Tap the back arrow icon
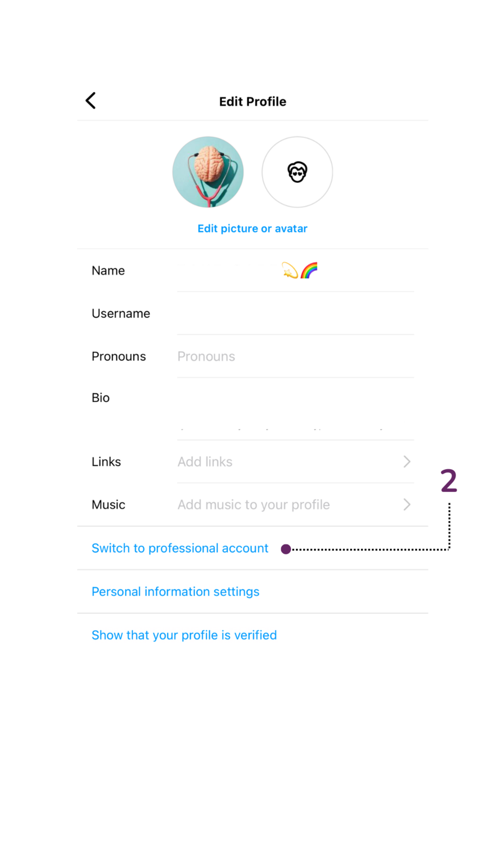Image resolution: width=488 pixels, height=868 pixels. tap(91, 100)
